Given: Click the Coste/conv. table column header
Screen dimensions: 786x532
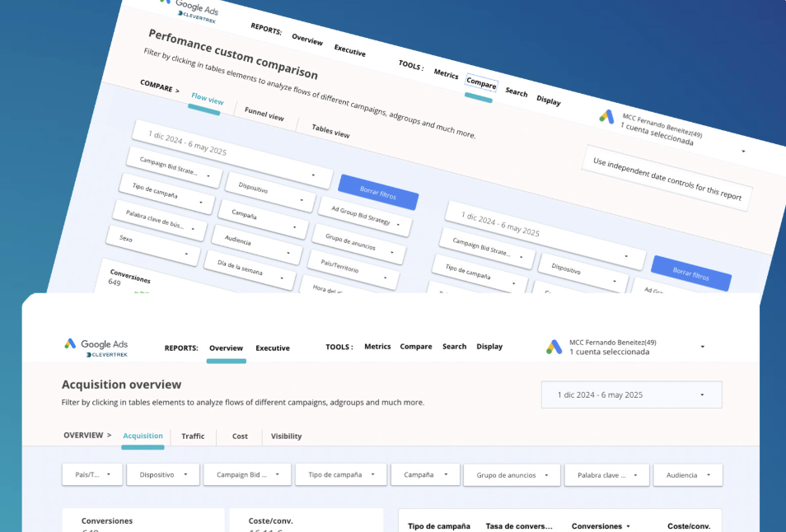Looking at the screenshot, I should (x=689, y=526).
